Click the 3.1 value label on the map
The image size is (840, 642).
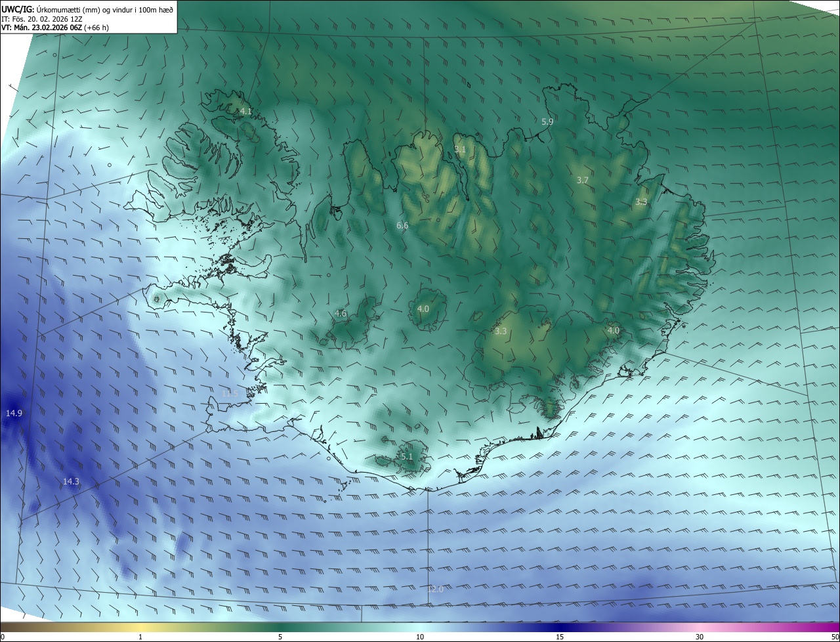pos(460,150)
